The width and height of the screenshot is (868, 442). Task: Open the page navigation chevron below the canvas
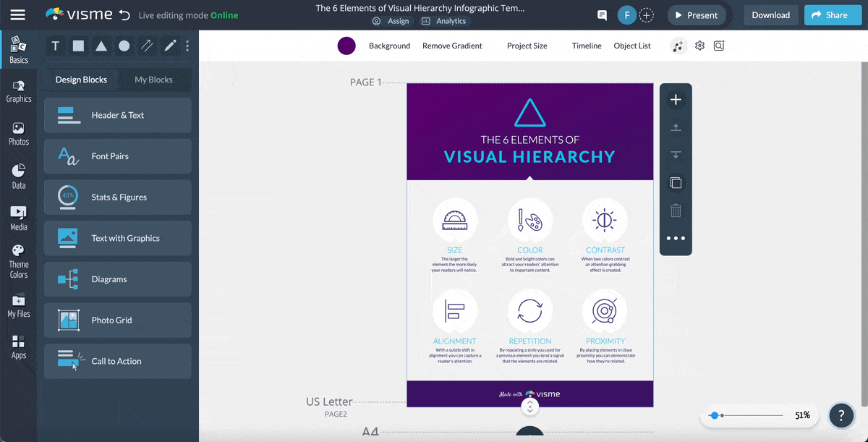tap(530, 407)
